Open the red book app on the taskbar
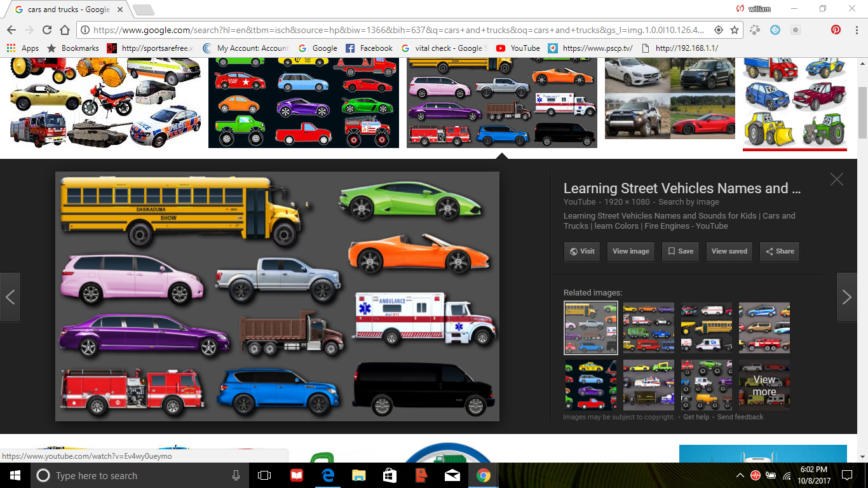Viewport: 868px width, 488px height. tap(297, 475)
